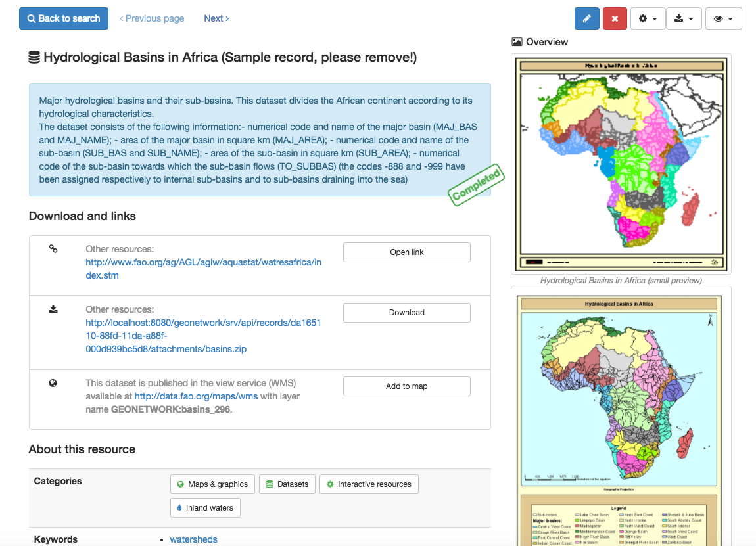The image size is (756, 546).
Task: Expand the eye view dropdown caret
Action: click(730, 18)
